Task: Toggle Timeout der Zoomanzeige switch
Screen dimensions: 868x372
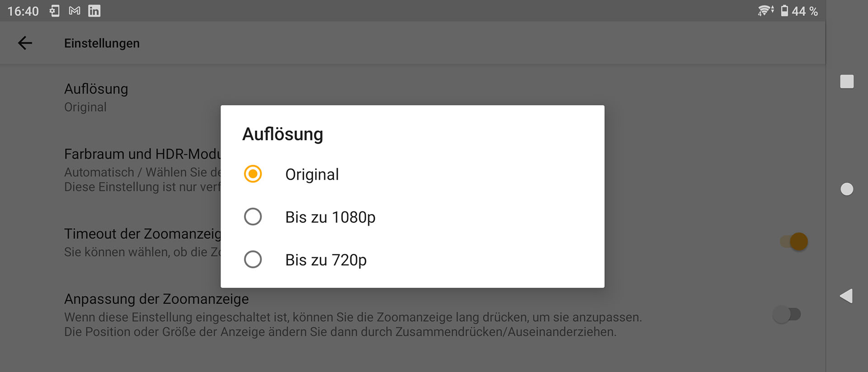Action: click(x=793, y=242)
